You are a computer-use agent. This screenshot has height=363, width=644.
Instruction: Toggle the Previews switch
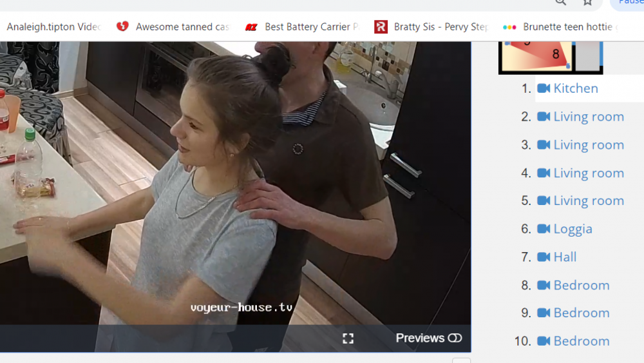[x=455, y=338]
